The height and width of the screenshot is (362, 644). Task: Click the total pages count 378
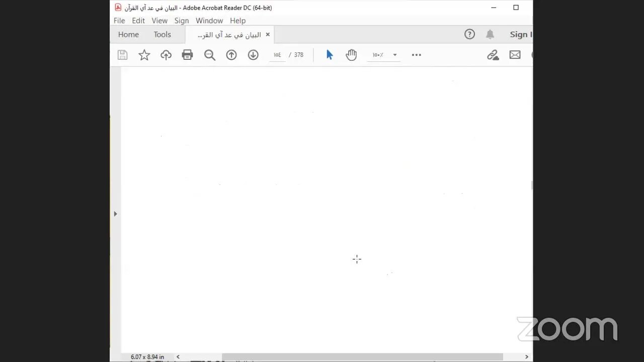[299, 55]
